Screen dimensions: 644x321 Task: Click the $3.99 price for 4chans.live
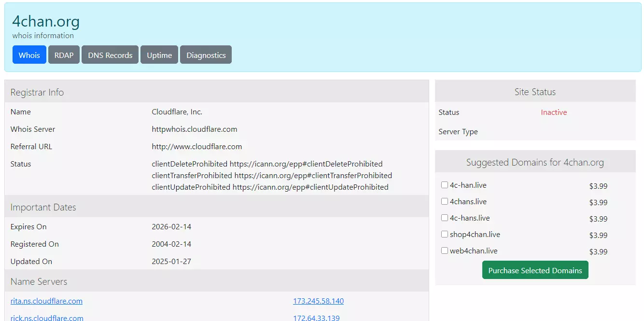pyautogui.click(x=598, y=202)
